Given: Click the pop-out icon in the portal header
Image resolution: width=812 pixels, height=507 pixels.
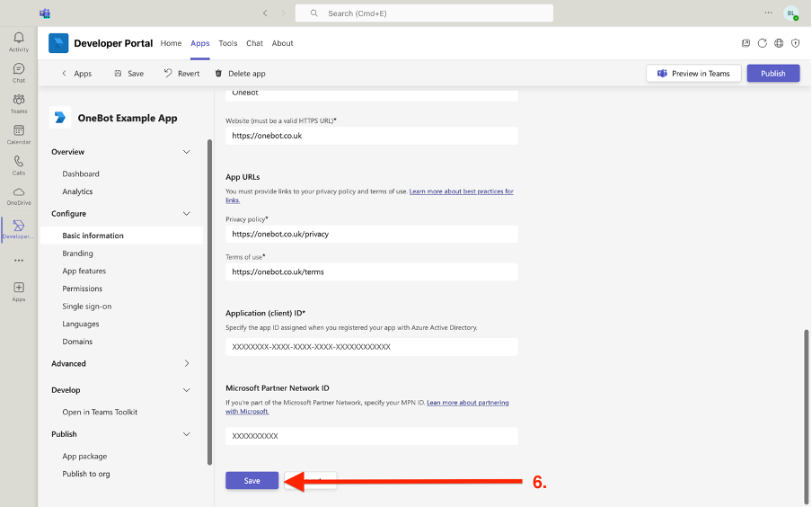Looking at the screenshot, I should tap(746, 43).
